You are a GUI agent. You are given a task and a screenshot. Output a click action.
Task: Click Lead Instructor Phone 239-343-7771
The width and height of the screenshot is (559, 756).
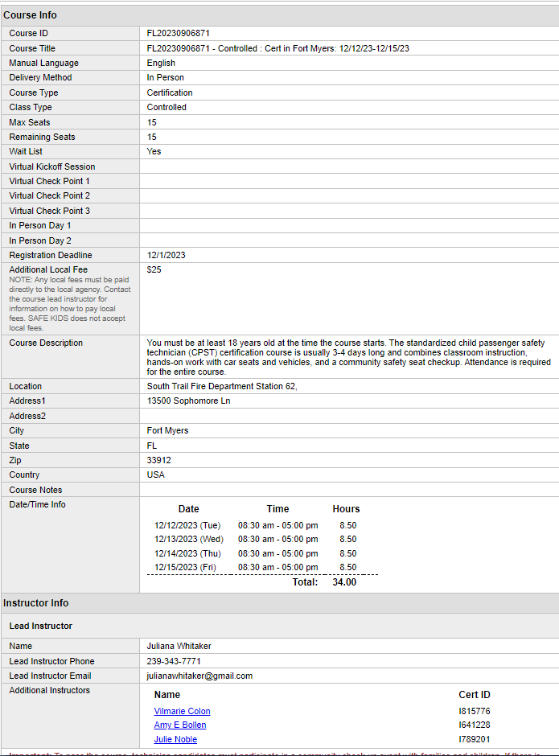(x=174, y=661)
